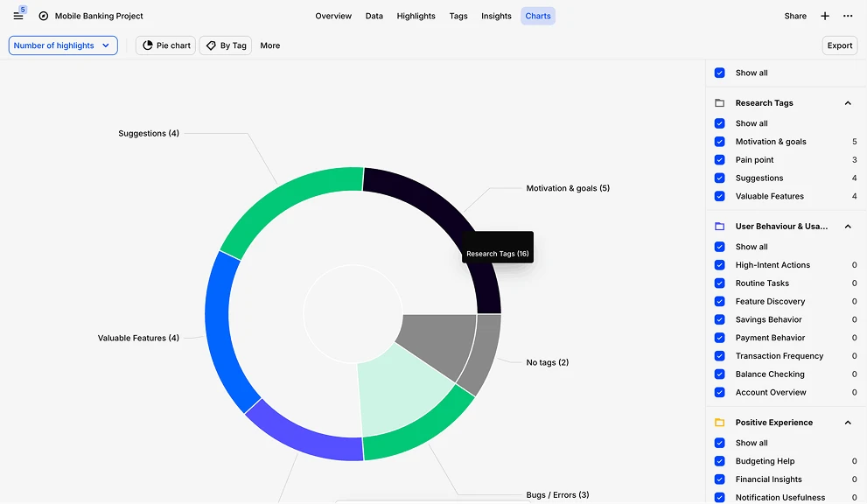Image resolution: width=867 pixels, height=504 pixels.
Task: Click the By Tag grouping icon
Action: 211,45
